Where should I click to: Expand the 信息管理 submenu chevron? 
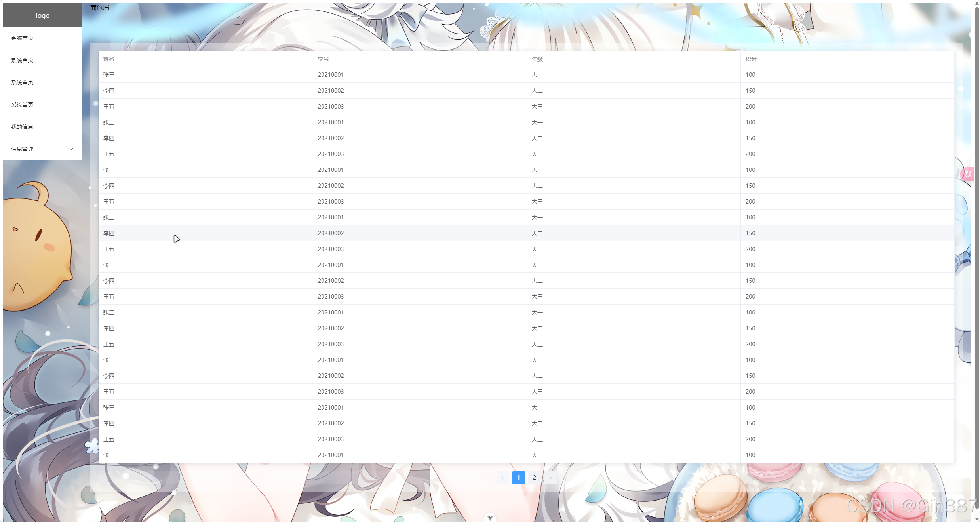click(71, 149)
